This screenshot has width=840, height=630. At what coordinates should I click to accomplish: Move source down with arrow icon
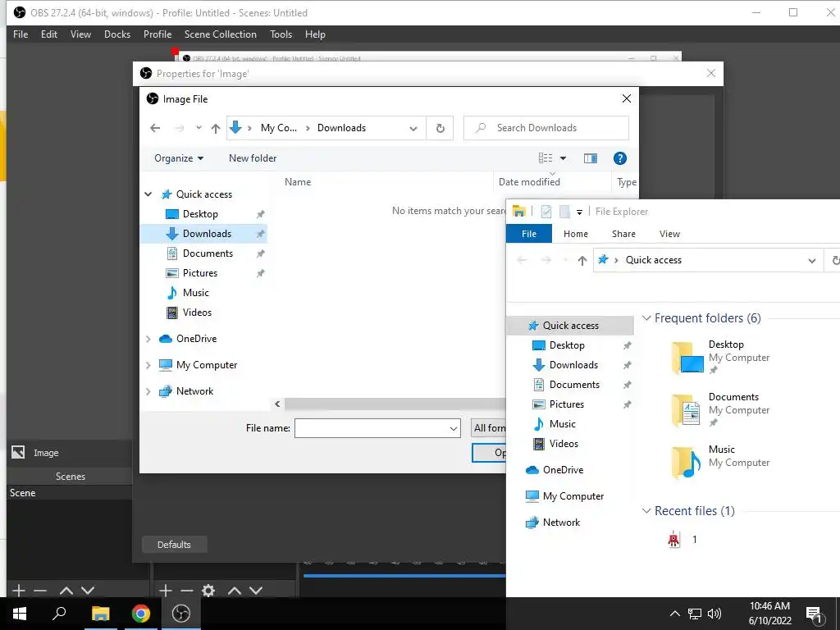coord(256,591)
